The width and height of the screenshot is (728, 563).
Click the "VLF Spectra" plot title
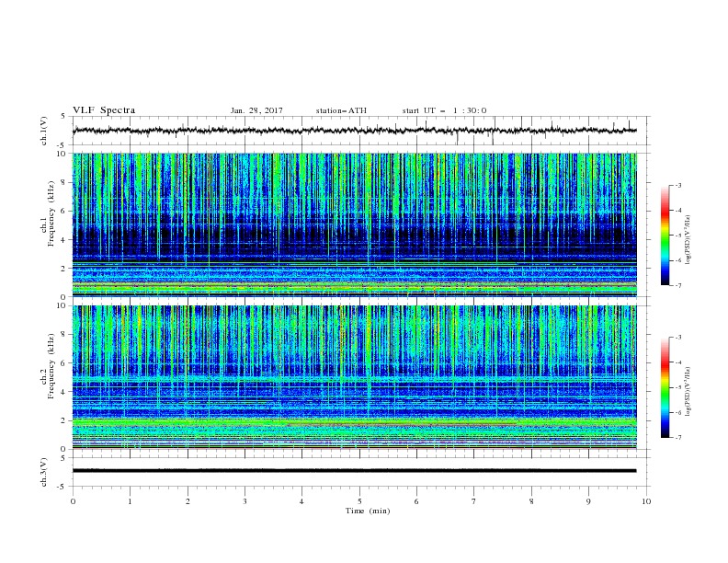(104, 110)
